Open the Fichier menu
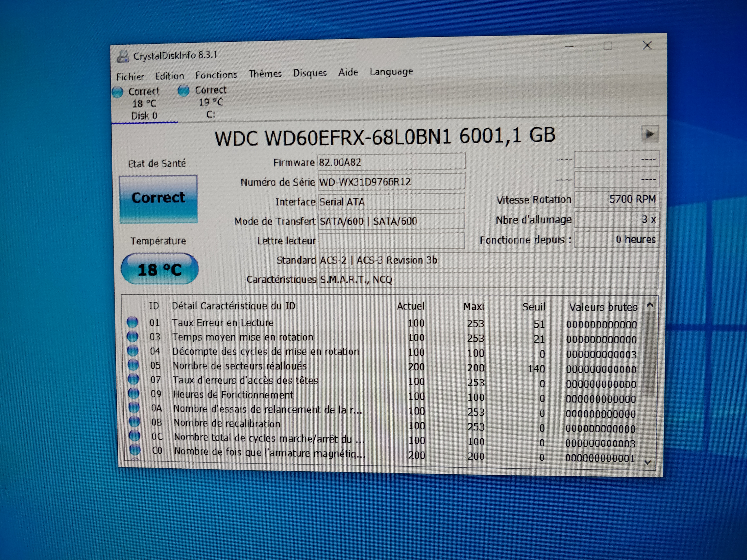The height and width of the screenshot is (560, 747). tap(130, 77)
